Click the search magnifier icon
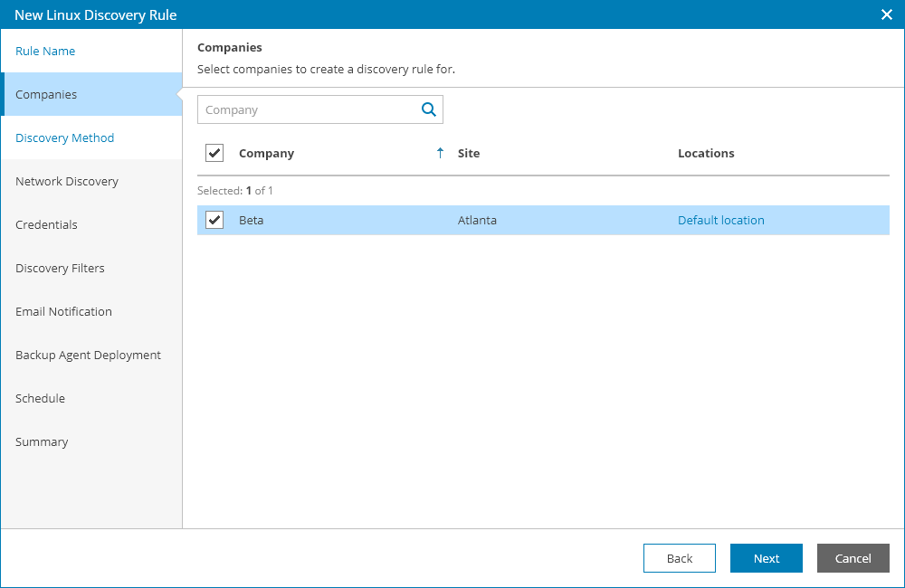This screenshot has height=588, width=905. coord(429,109)
